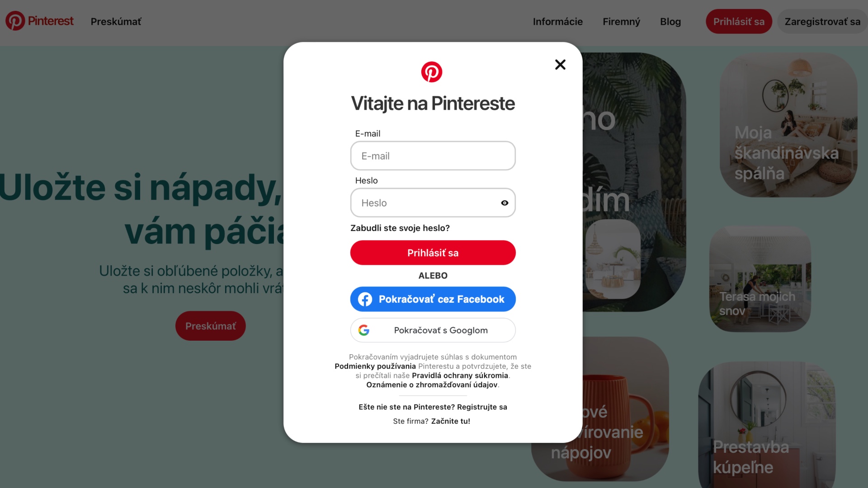This screenshot has width=868, height=488.
Task: Click the Pinterest P icon at modal top
Action: click(x=432, y=71)
